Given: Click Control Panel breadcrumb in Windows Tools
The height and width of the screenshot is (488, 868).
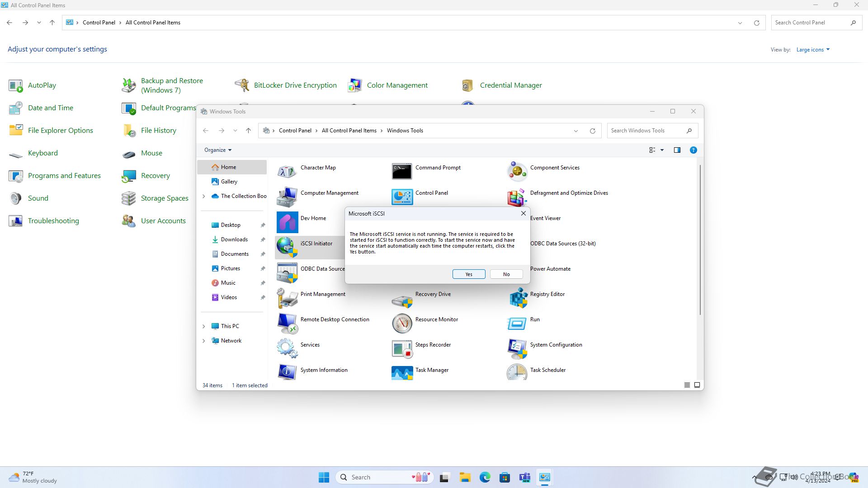Looking at the screenshot, I should tap(295, 131).
